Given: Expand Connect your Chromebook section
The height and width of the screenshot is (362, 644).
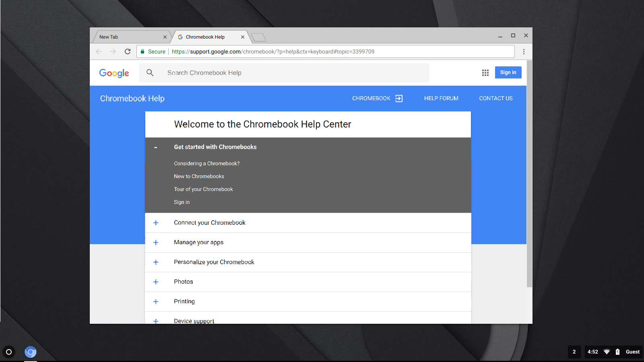Looking at the screenshot, I should tap(156, 223).
